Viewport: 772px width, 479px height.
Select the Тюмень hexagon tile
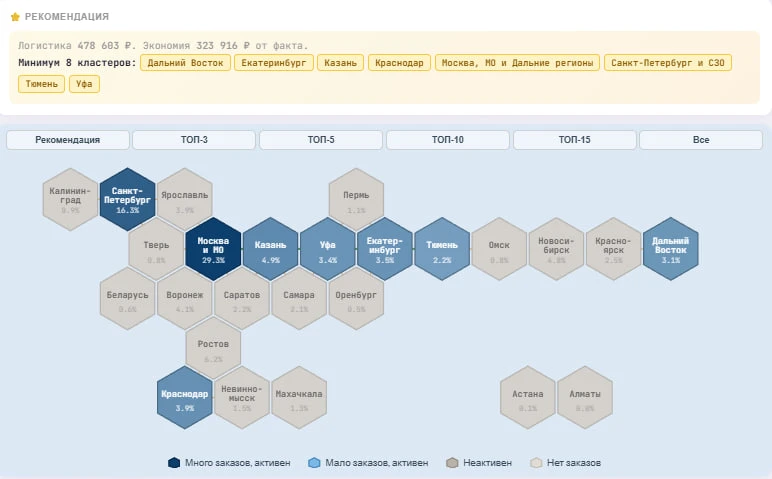pyautogui.click(x=442, y=247)
